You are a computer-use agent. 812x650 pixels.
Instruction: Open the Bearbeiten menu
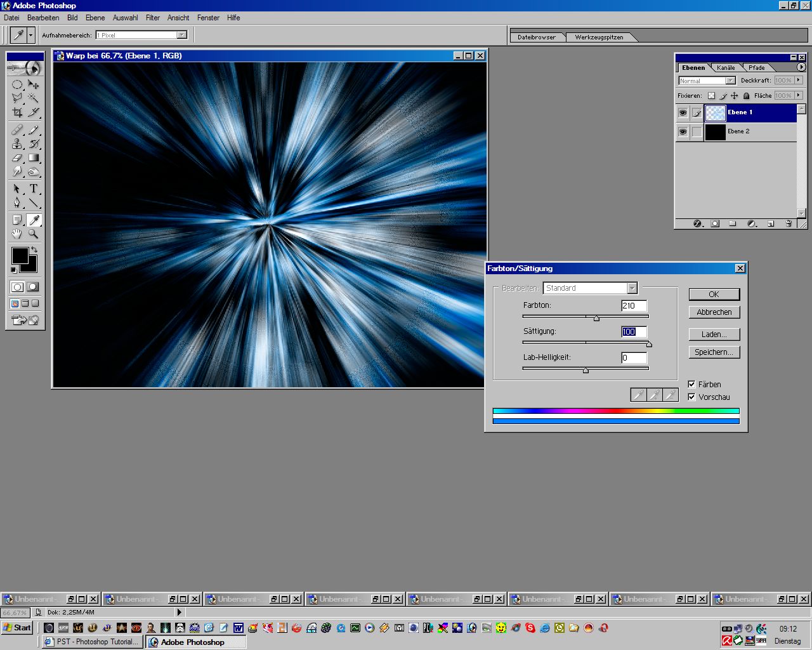[43, 18]
